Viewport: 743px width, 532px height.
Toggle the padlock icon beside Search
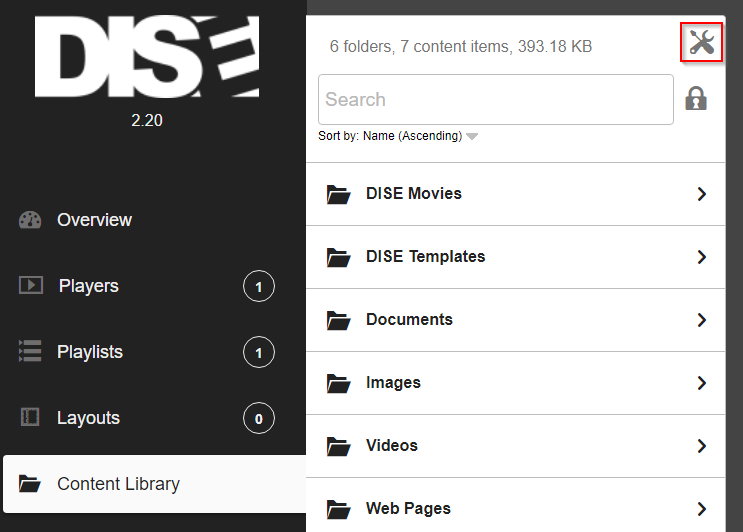point(696,99)
